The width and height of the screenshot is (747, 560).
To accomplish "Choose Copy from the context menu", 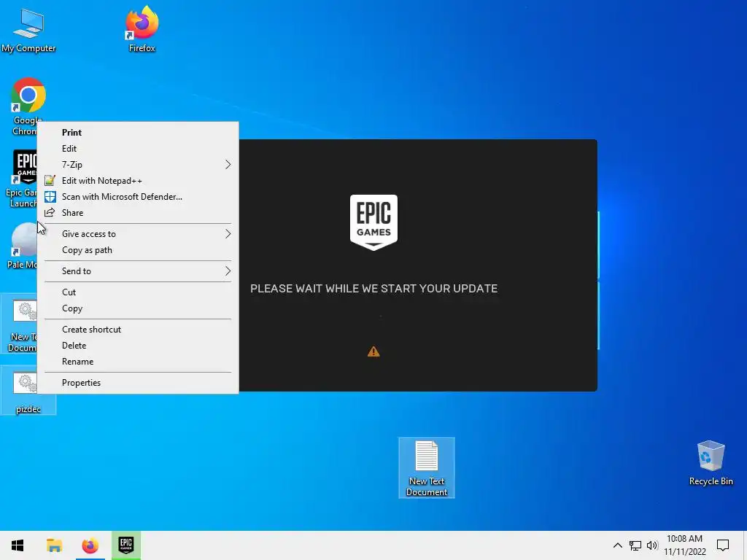I will 138,308.
